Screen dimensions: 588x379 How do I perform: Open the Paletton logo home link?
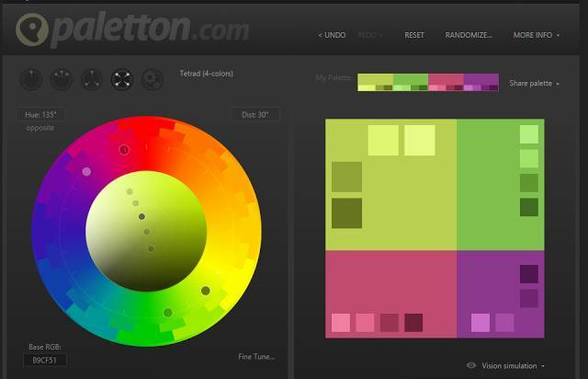(132, 29)
